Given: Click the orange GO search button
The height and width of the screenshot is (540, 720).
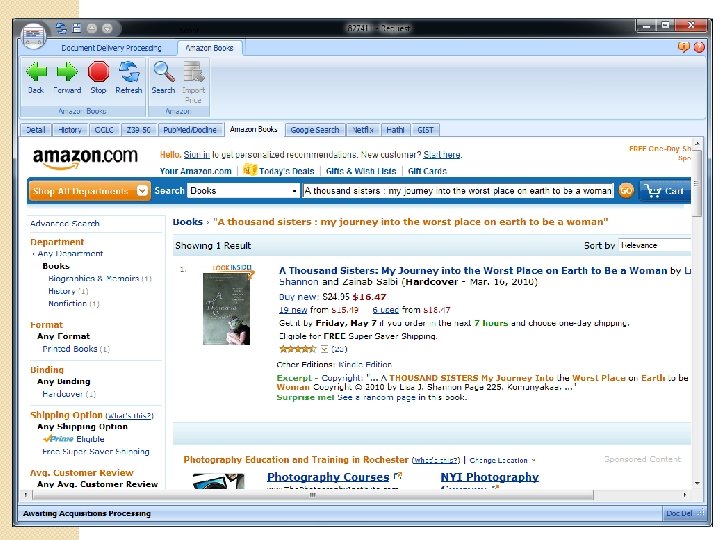Looking at the screenshot, I should pyautogui.click(x=626, y=190).
